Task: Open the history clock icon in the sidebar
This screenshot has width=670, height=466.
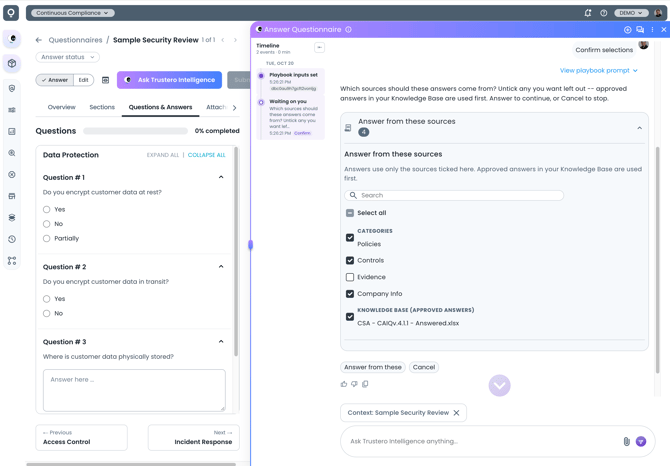Action: pos(12,239)
